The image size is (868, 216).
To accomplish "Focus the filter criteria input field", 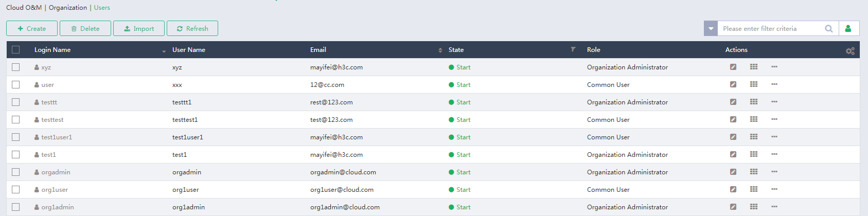I will coord(769,29).
